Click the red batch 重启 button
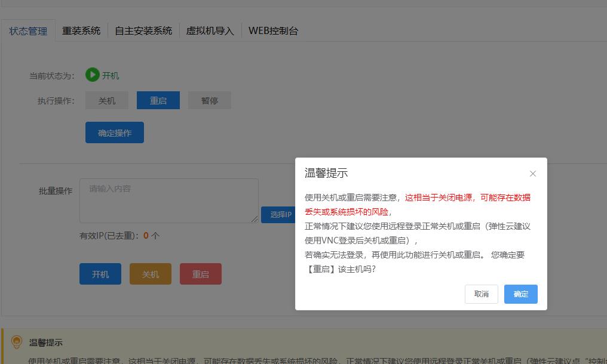The height and width of the screenshot is (364, 607). (x=201, y=274)
